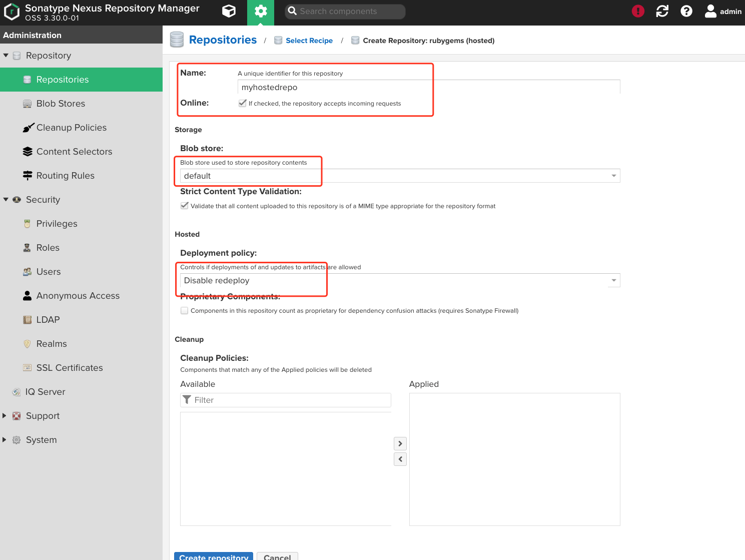This screenshot has height=560, width=745.
Task: Click the filter funnel icon under Available
Action: (x=187, y=400)
